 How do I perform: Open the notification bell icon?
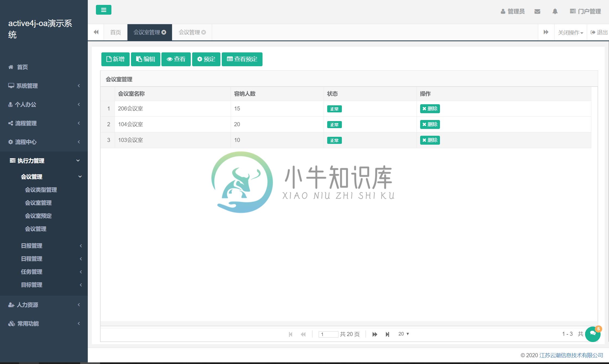(x=555, y=11)
